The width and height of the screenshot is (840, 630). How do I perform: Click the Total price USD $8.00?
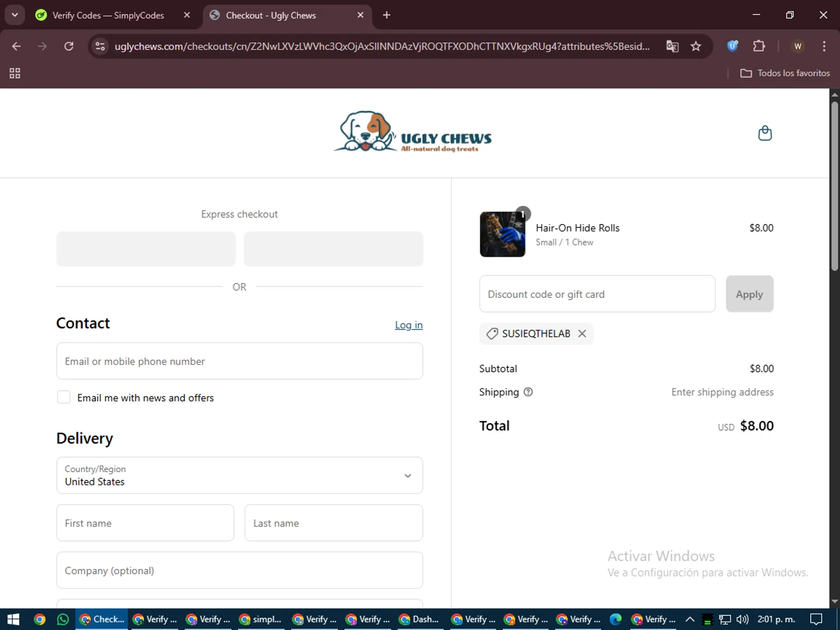(x=746, y=426)
